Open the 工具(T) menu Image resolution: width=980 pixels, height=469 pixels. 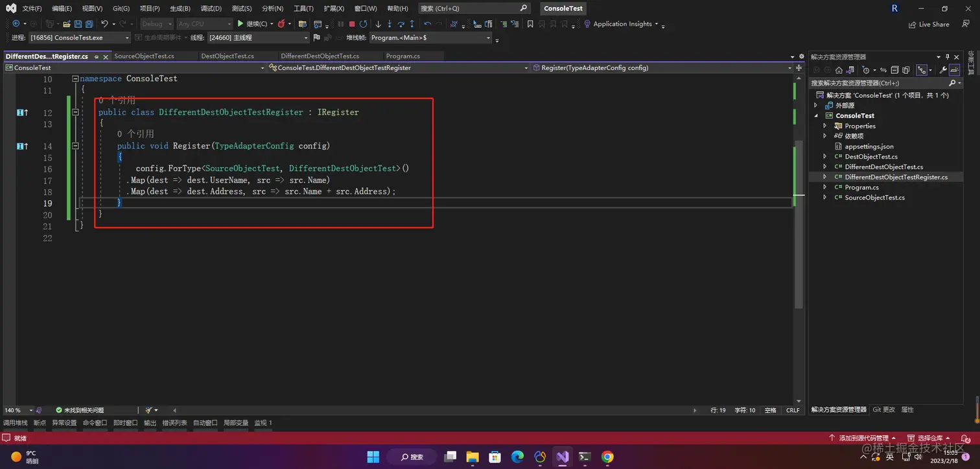tap(303, 8)
